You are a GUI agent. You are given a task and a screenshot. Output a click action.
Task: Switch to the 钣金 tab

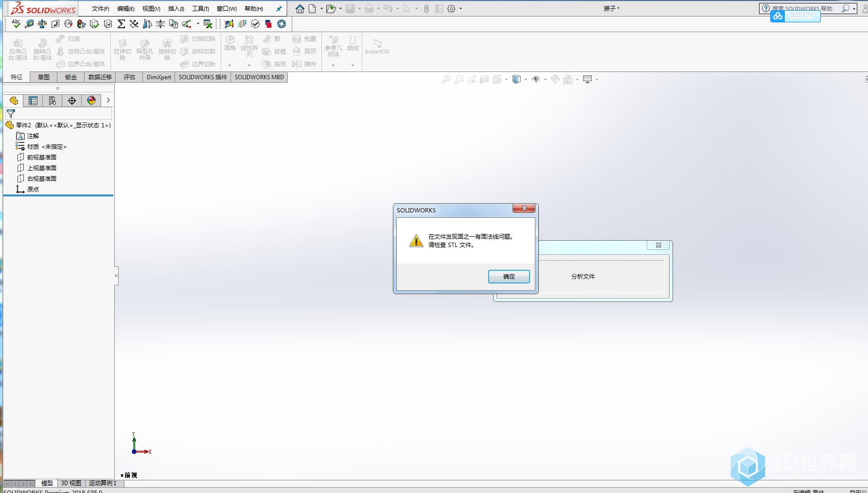(71, 77)
